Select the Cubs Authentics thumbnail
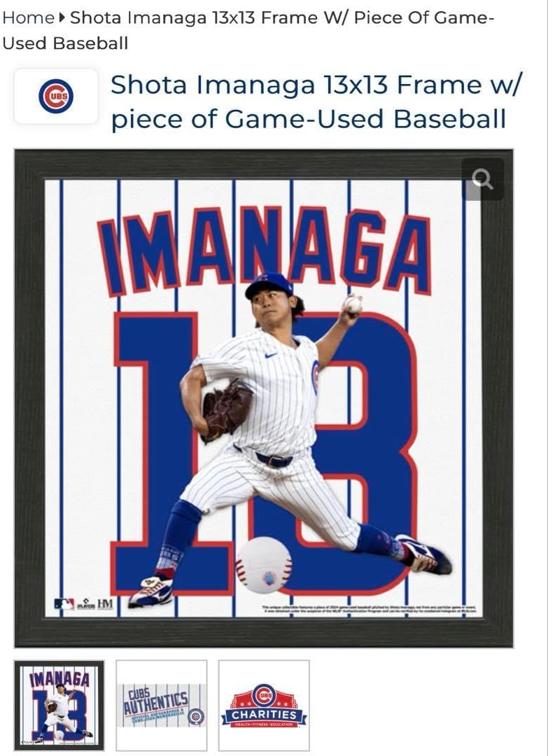The image size is (548, 756). pos(161,705)
